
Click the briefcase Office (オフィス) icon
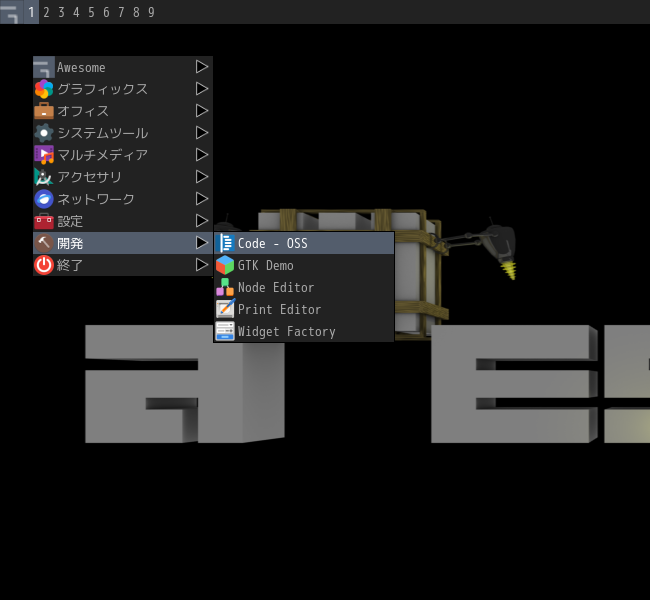click(44, 111)
